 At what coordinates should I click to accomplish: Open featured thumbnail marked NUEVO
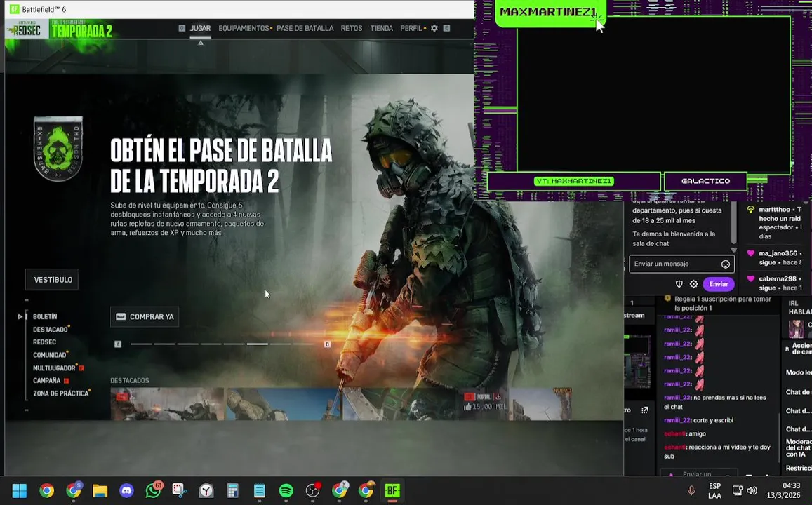click(540, 404)
